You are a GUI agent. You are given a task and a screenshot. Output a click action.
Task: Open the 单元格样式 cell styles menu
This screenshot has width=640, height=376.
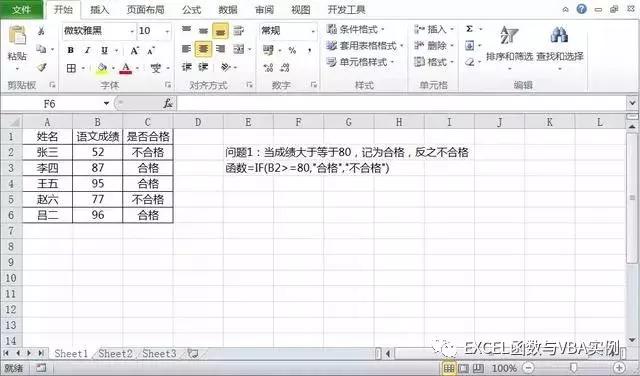(x=360, y=62)
